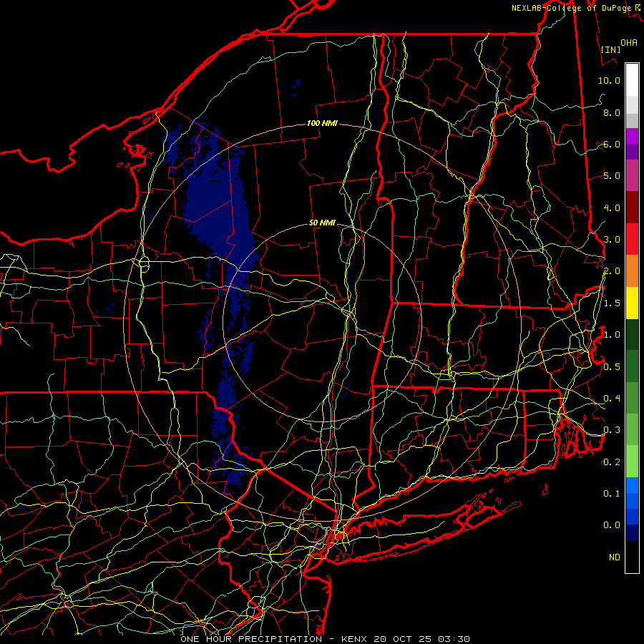The image size is (644, 644).
Task: Click the 8.0 legend value
Action: click(612, 112)
